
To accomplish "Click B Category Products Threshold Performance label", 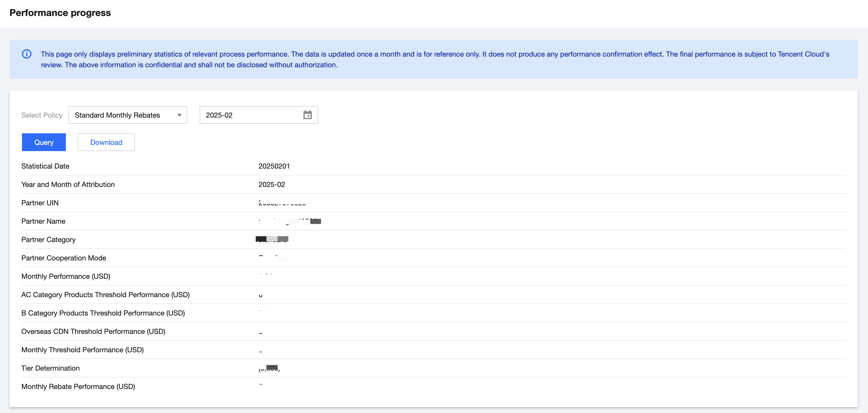I will coord(103,313).
